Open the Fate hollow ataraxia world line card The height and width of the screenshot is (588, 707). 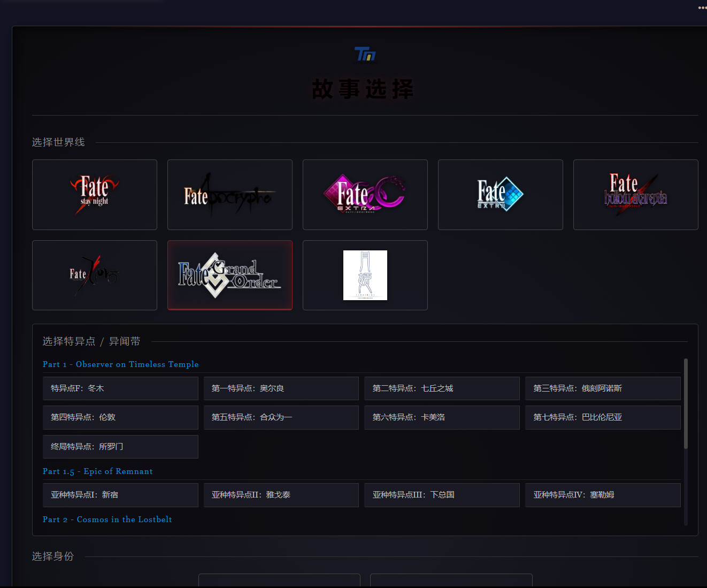(636, 195)
